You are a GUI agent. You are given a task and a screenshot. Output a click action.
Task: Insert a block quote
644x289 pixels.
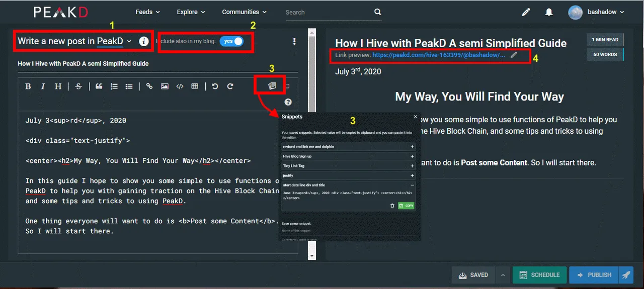(99, 86)
